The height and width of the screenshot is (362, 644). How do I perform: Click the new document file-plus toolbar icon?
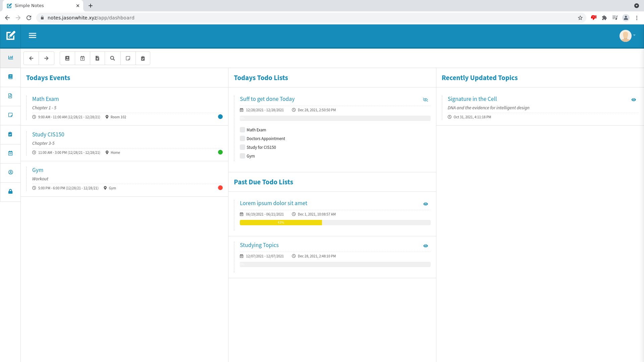pyautogui.click(x=98, y=58)
